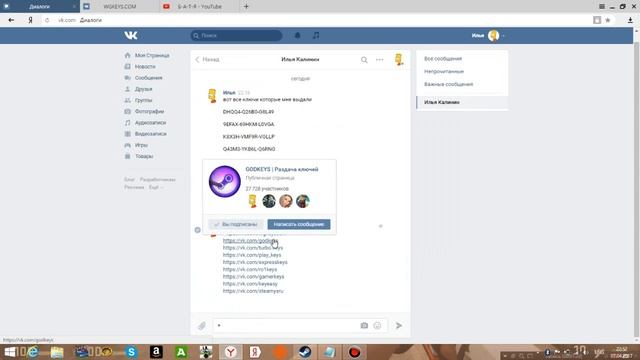
Task: Click the https://vk.com/play_keys link
Action: tap(252, 255)
